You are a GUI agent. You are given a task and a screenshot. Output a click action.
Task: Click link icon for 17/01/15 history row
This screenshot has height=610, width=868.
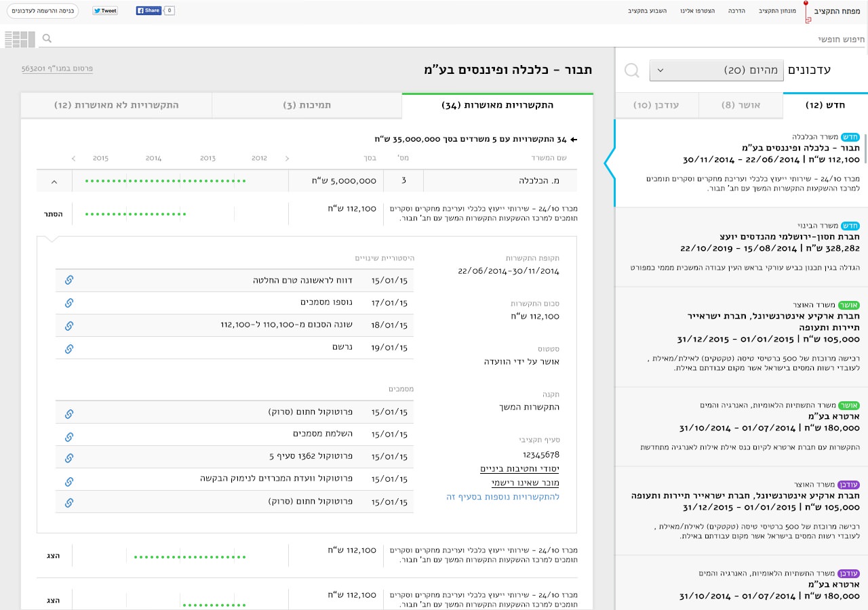[68, 303]
